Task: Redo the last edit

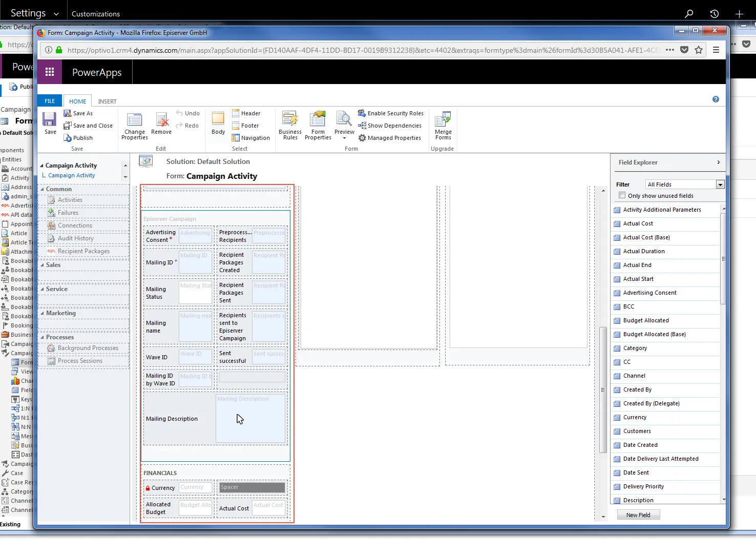Action: click(187, 126)
